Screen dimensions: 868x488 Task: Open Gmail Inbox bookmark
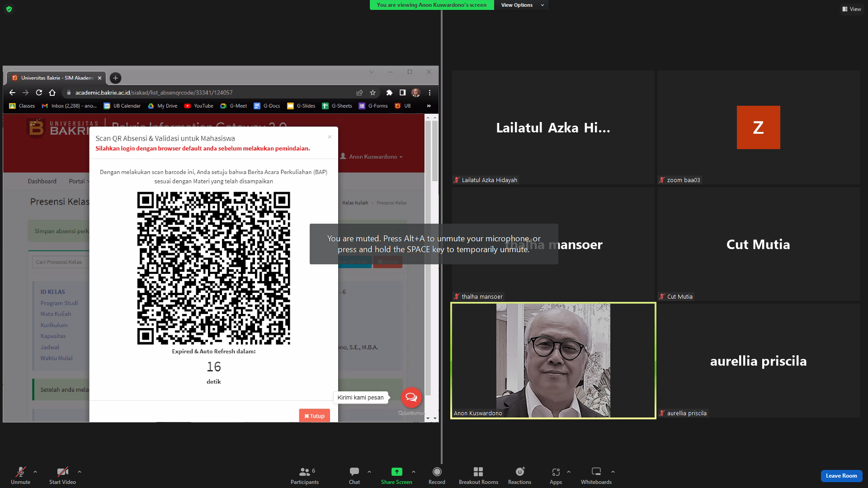click(69, 106)
